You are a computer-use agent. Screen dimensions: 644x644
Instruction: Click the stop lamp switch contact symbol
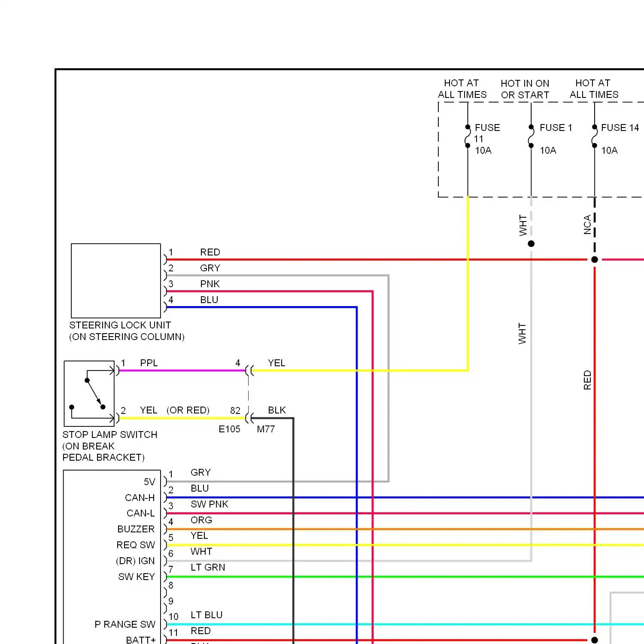tap(89, 394)
